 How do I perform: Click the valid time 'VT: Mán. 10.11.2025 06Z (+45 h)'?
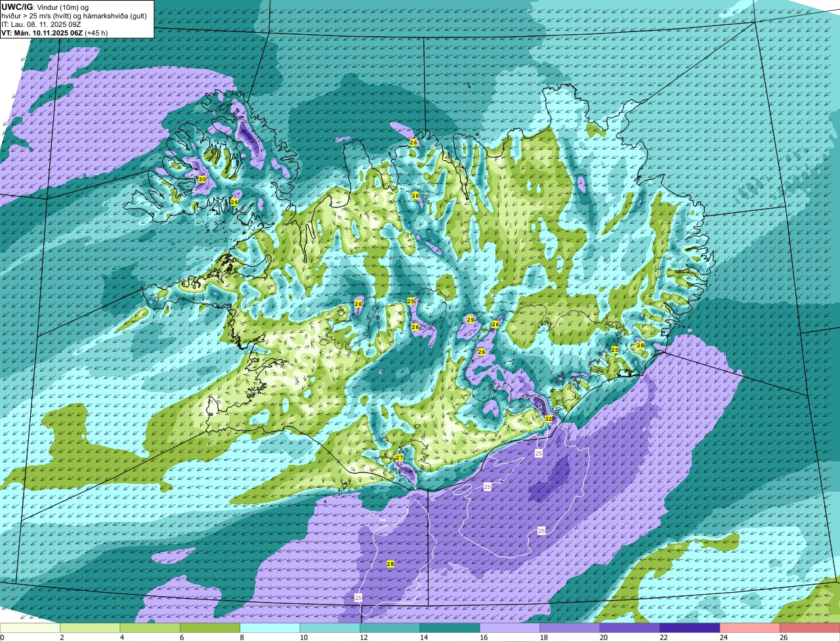pyautogui.click(x=54, y=33)
